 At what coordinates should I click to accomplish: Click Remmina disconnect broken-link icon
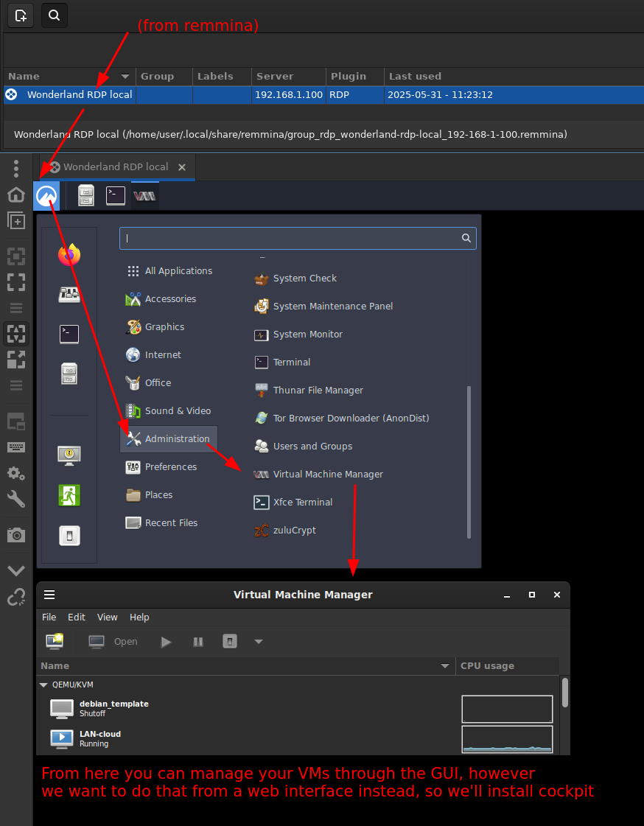(16, 597)
